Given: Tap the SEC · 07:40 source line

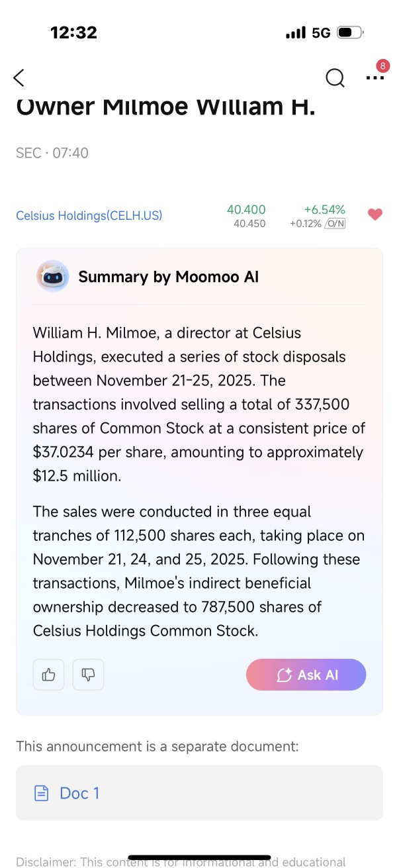Looking at the screenshot, I should point(52,153).
